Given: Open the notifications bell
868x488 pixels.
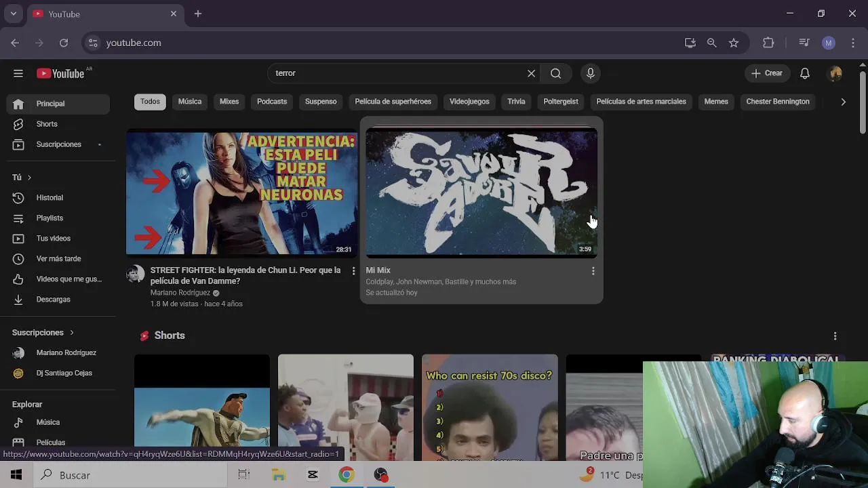Looking at the screenshot, I should click(805, 73).
